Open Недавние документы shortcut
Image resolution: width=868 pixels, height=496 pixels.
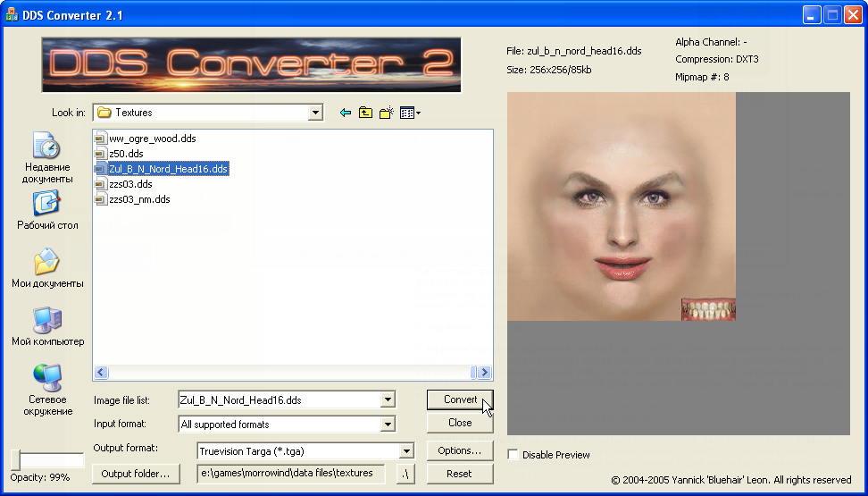tap(47, 158)
